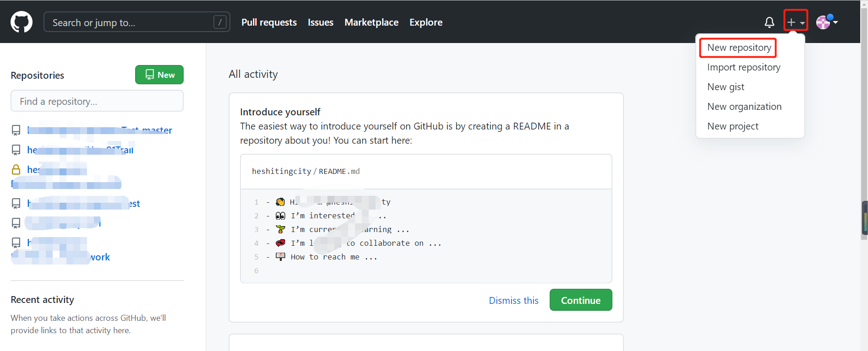Click the waving hand emoji on line 1
This screenshot has width=868, height=351.
pos(280,202)
